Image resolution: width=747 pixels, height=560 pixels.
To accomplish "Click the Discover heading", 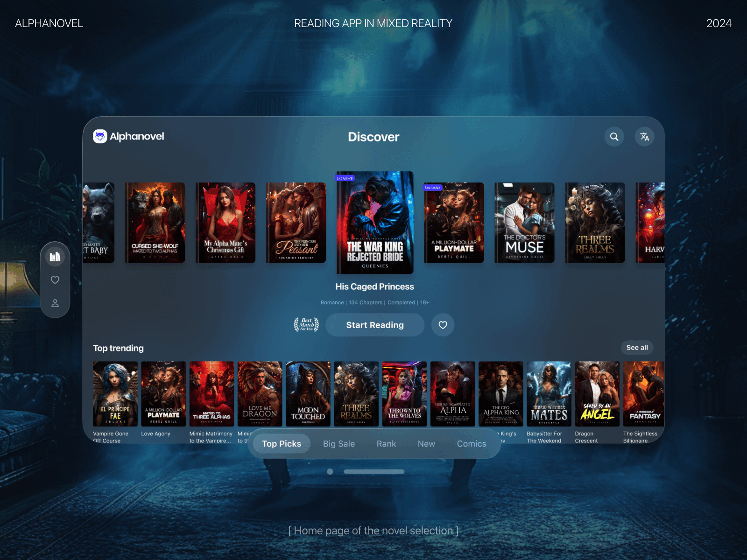I will 373,137.
